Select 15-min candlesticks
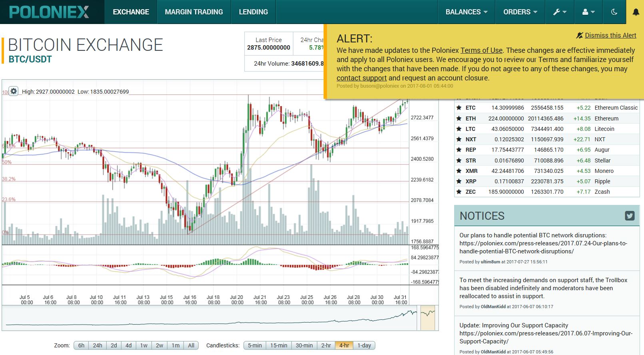The width and height of the screenshot is (644, 355). coord(279,345)
